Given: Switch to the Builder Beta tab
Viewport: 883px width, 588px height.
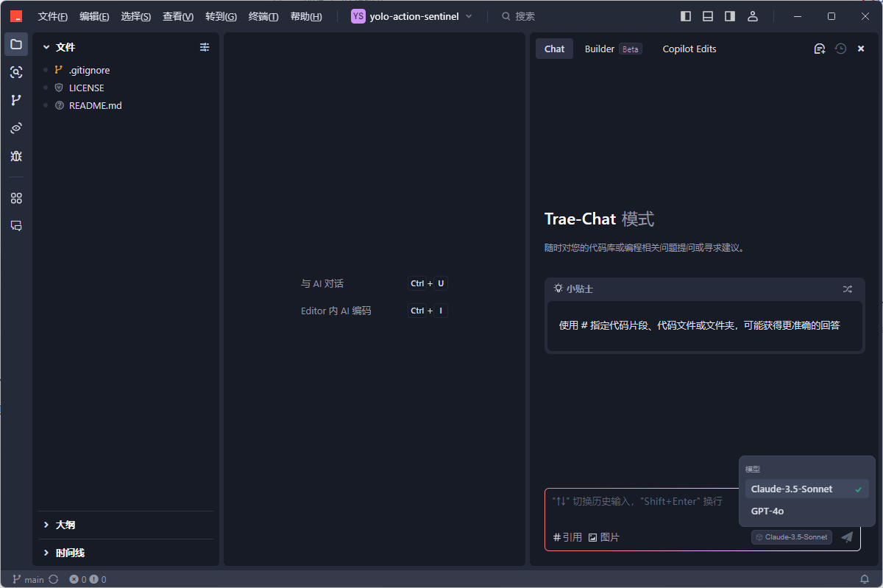Looking at the screenshot, I should (x=613, y=49).
